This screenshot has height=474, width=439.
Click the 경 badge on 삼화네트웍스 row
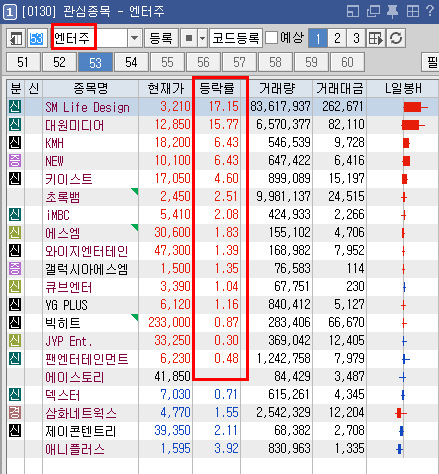[x=15, y=413]
